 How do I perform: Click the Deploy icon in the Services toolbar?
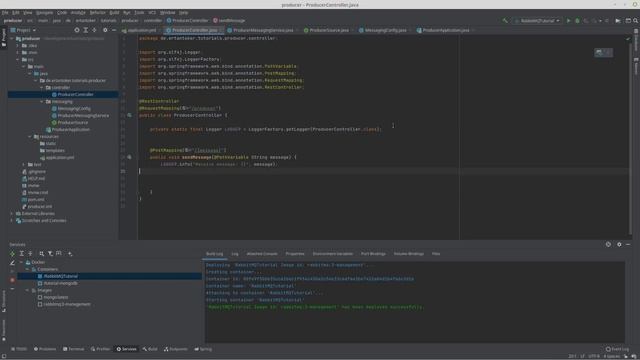[x=12, y=254]
